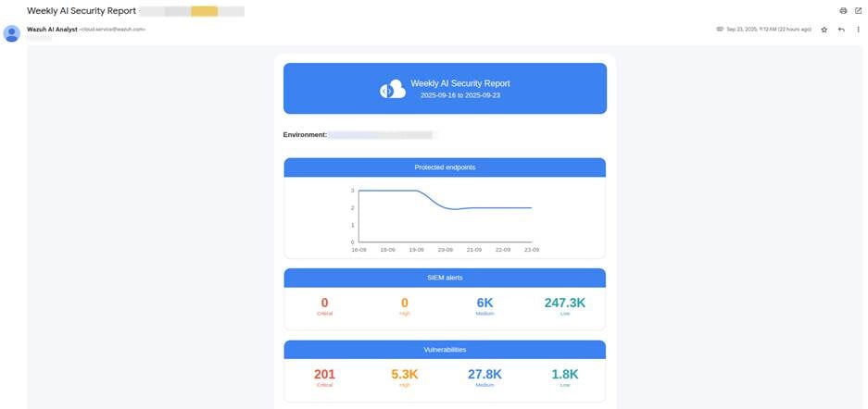868x409 pixels.
Task: Expand recipient details below the sender name
Action: click(x=40, y=38)
